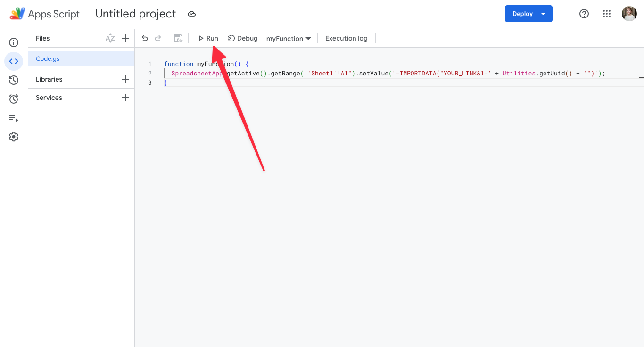Click the Save project disk icon
Image resolution: width=644 pixels, height=347 pixels.
178,38
